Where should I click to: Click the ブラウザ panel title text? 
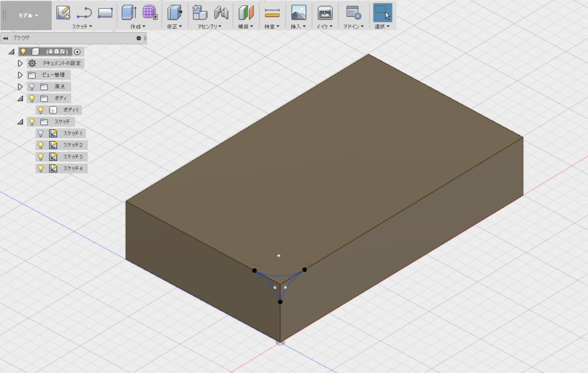click(x=21, y=38)
